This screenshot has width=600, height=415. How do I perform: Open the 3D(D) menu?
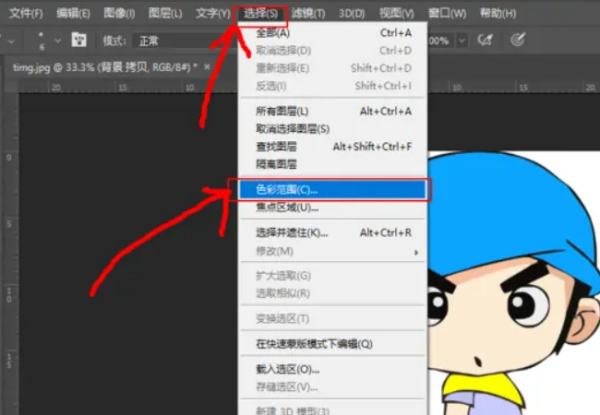click(x=351, y=13)
